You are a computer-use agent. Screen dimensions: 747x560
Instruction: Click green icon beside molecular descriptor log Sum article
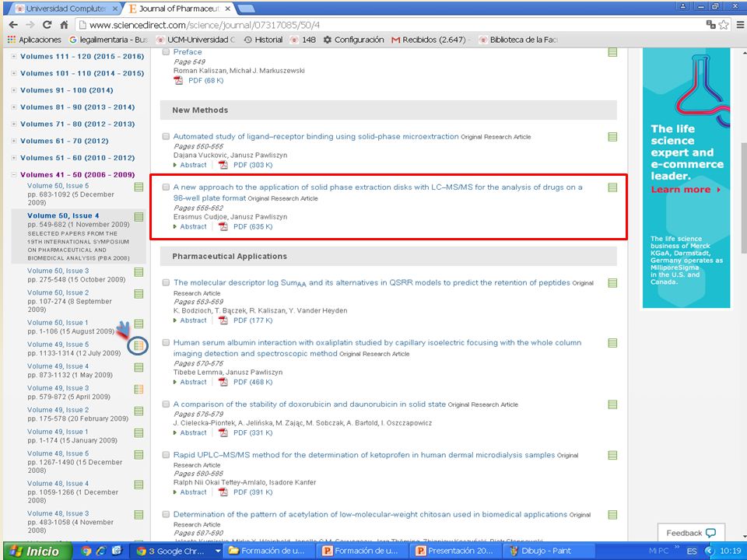[612, 283]
